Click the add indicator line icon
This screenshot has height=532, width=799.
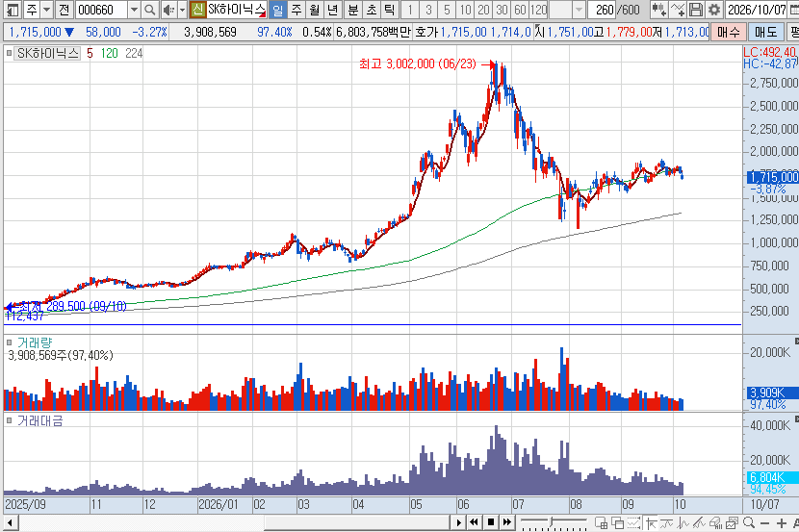point(678,10)
